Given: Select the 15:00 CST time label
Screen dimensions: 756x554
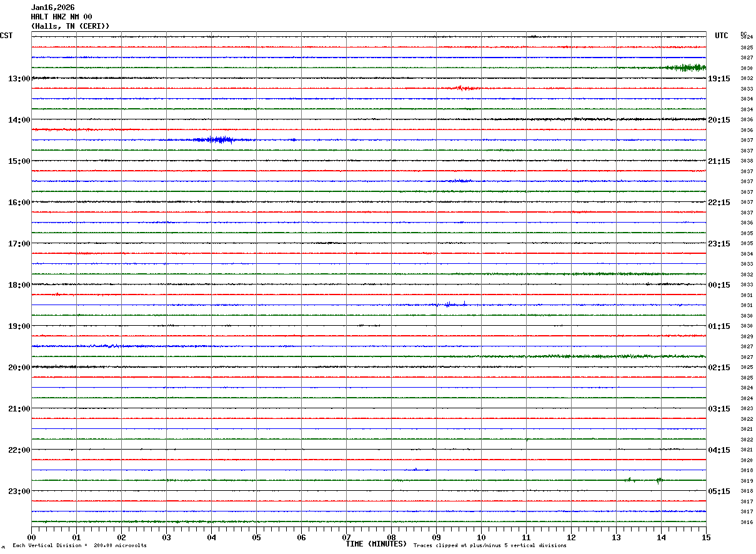Looking at the screenshot, I should [19, 161].
